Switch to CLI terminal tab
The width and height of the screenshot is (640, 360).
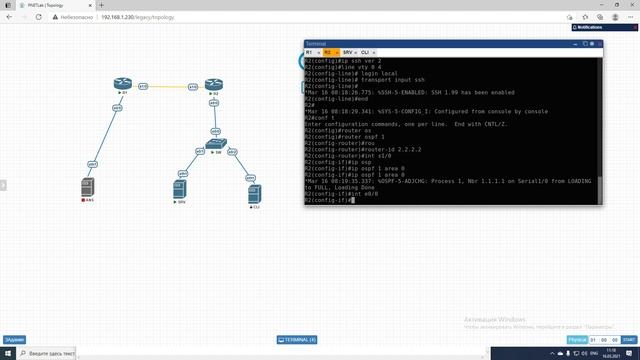click(x=365, y=53)
